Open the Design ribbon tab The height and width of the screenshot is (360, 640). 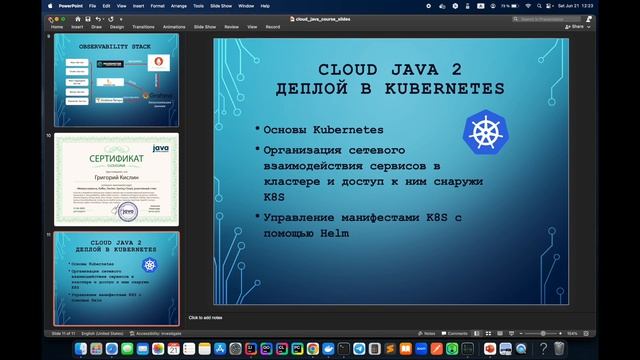(x=117, y=27)
